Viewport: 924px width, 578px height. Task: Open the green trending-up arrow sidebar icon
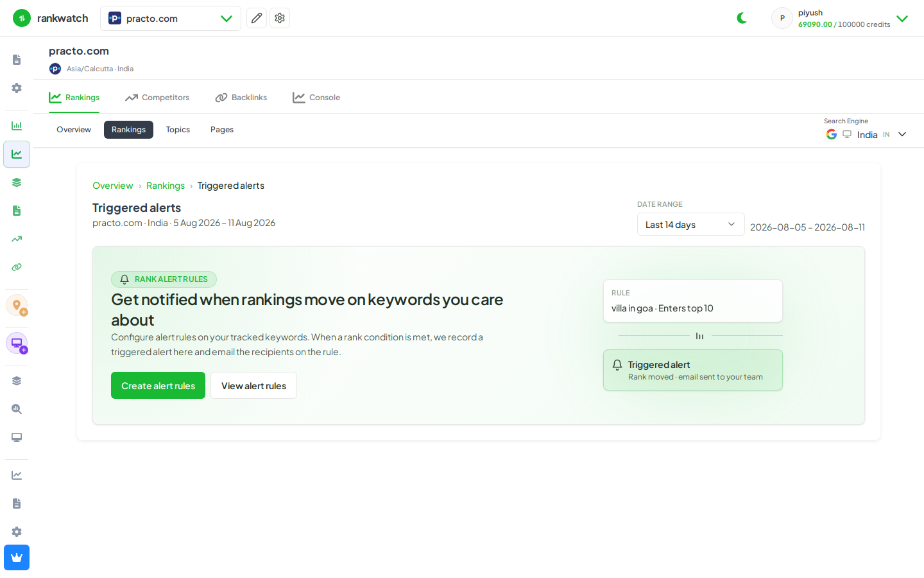(x=17, y=239)
